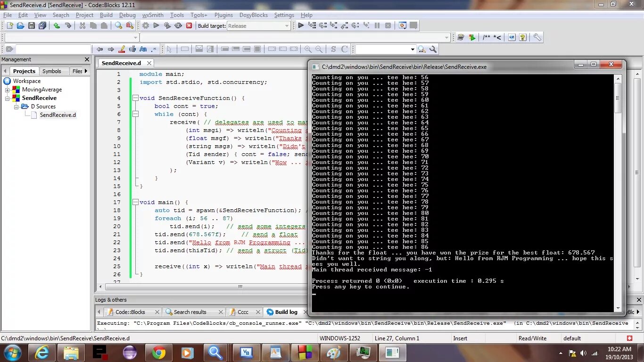Viewport: 644px width, 362px height.
Task: Click the incremental search text field
Action: click(52, 49)
